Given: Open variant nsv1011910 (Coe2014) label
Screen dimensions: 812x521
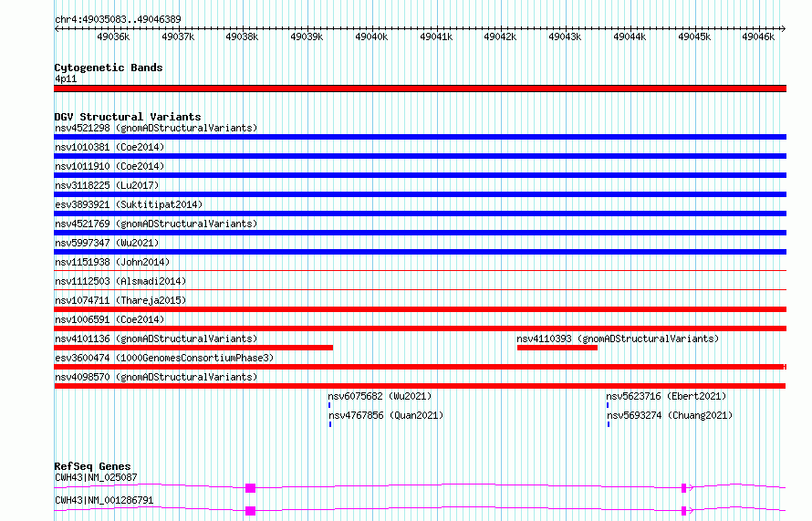Looking at the screenshot, I should (x=109, y=166).
